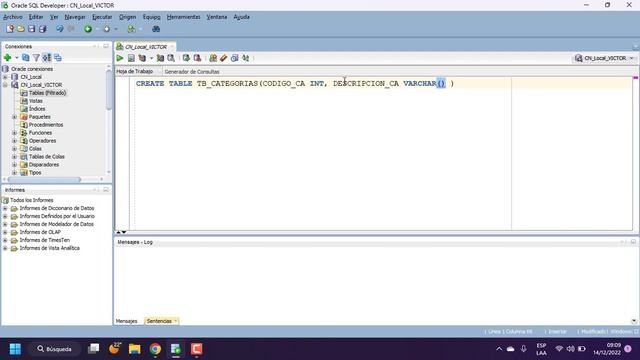Click inside the SQL editor after VARCHAR parentheses
640x360 pixels.
click(448, 84)
